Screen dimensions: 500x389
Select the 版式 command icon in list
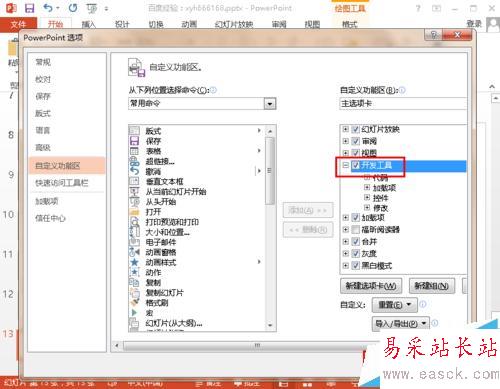tap(134, 131)
